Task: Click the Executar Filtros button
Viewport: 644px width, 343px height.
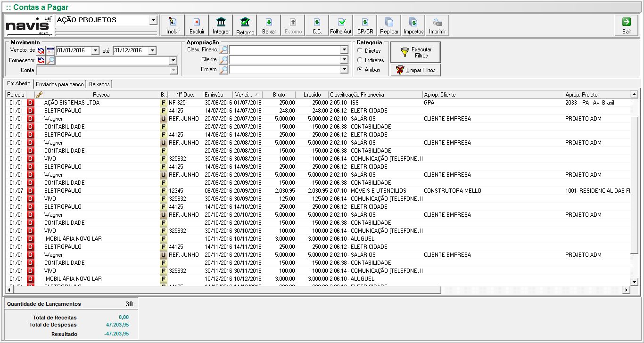Action: (415, 52)
